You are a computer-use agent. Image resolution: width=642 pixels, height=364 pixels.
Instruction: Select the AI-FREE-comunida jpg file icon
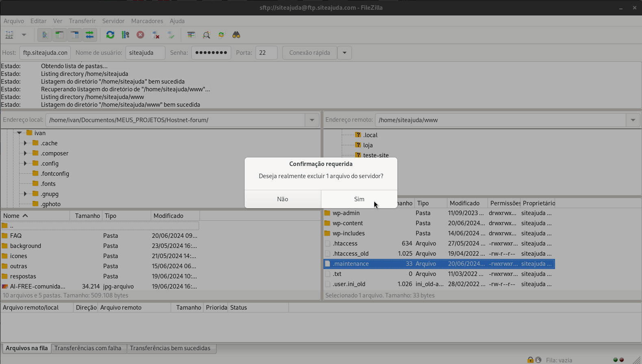coord(5,286)
